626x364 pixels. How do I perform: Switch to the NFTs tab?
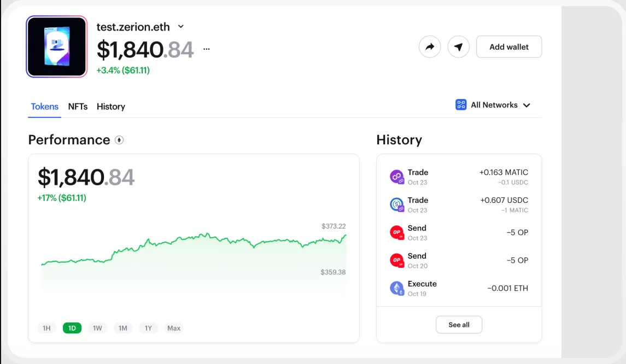[x=78, y=107]
